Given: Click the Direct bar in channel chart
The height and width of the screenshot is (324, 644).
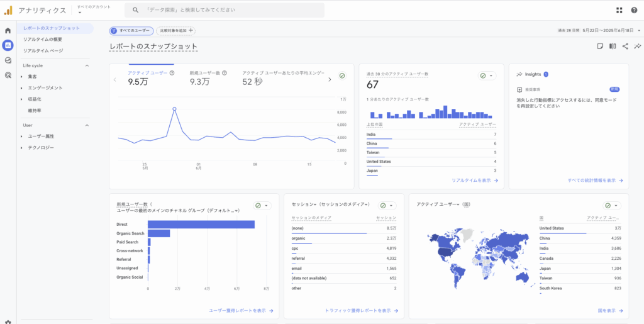Looking at the screenshot, I should (201, 225).
